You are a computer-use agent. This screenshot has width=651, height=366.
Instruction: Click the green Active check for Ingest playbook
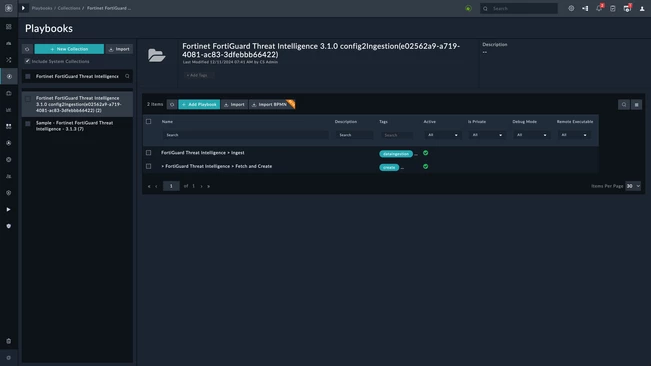(426, 153)
